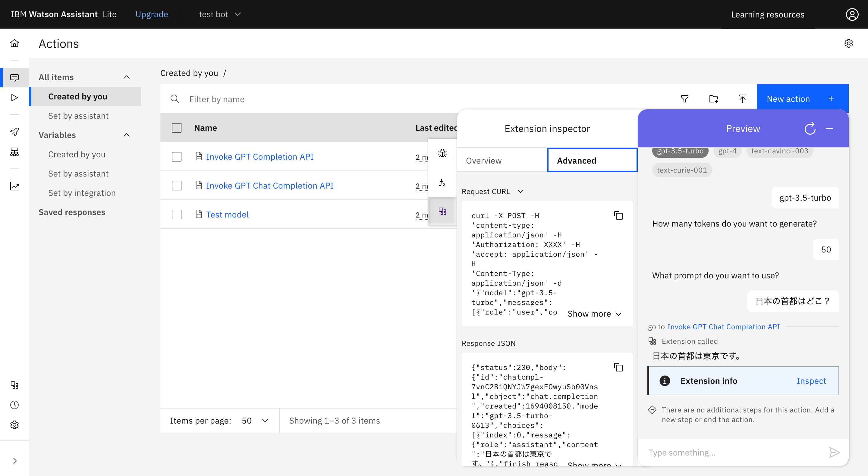This screenshot has height=476, width=868.
Task: Click the debug bug icon
Action: (442, 154)
